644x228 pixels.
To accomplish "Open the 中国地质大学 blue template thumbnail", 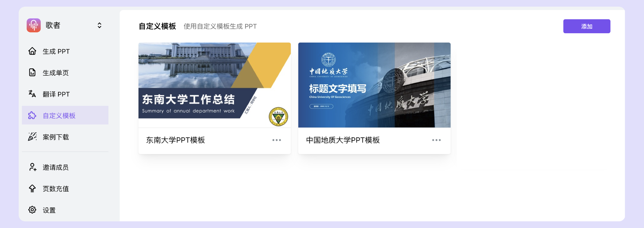I will coord(374,85).
